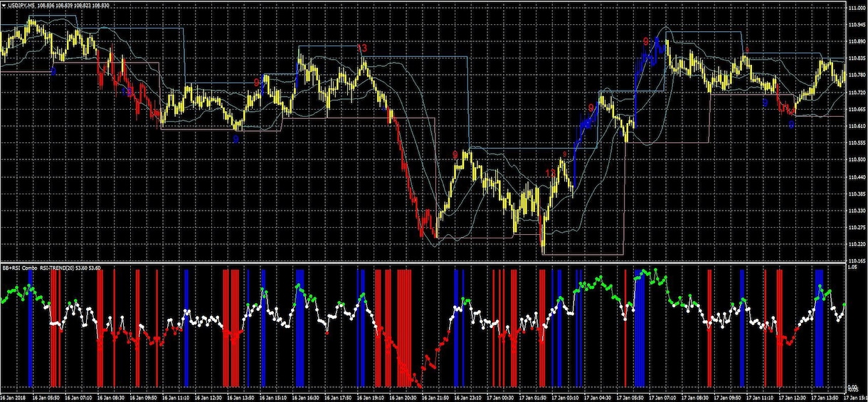The height and width of the screenshot is (402, 868).
Task: Select the red 13 marker atop the upper blue step line
Action: (x=362, y=48)
